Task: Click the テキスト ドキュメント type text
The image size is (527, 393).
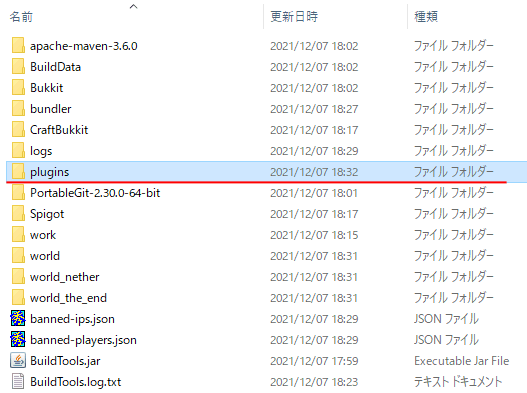Action: point(458,382)
